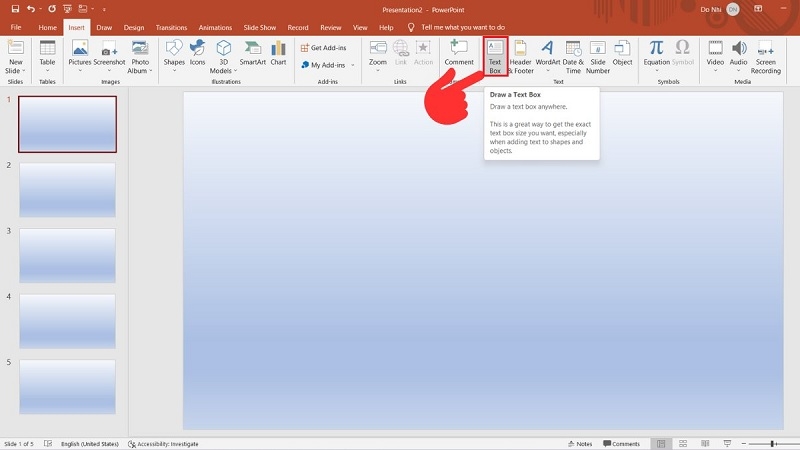Adjust the zoom slider handle
This screenshot has height=450, width=800.
[772, 444]
